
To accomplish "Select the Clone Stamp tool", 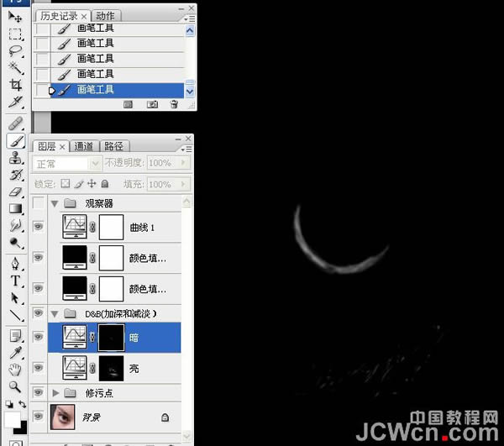I will pos(15,158).
